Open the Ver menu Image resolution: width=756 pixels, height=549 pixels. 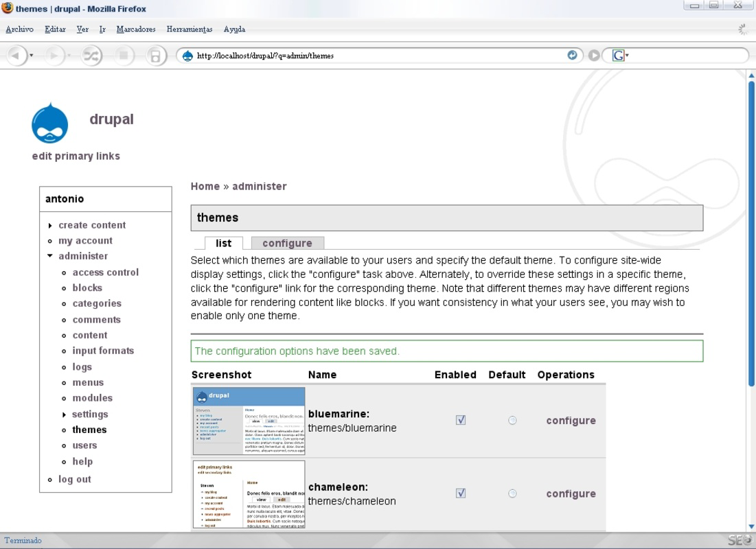point(82,30)
